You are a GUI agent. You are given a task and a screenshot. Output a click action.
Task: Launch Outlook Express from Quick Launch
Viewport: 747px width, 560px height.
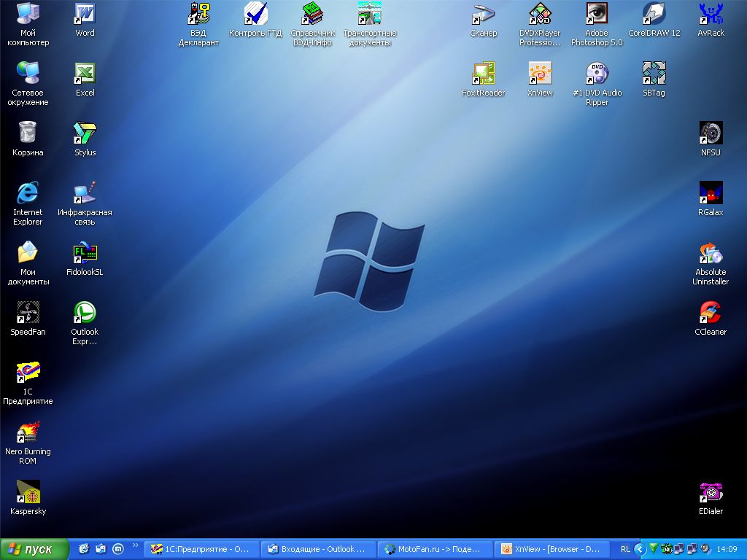(x=101, y=549)
